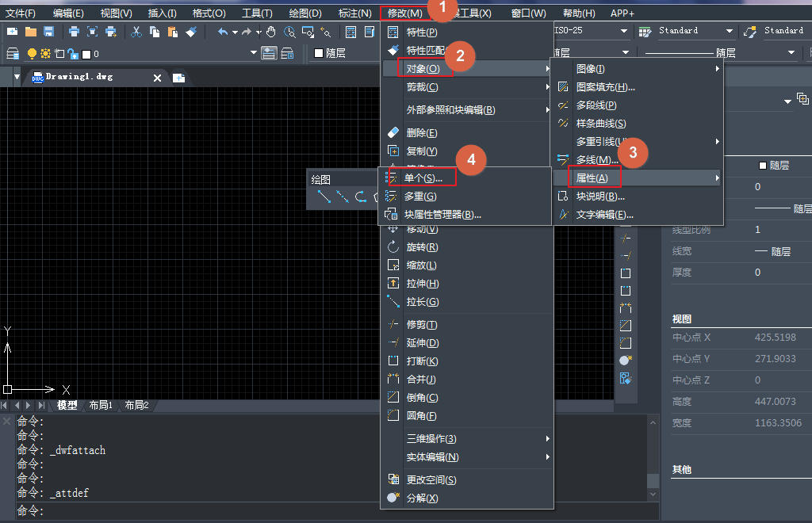The image size is (812, 523).
Task: Toggle the layer lock padlock icon
Action: click(x=72, y=55)
